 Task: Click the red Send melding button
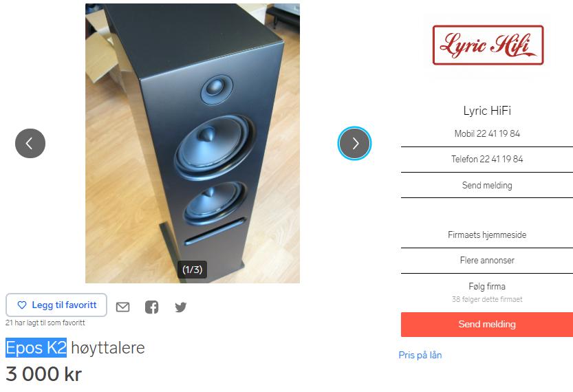pos(487,325)
